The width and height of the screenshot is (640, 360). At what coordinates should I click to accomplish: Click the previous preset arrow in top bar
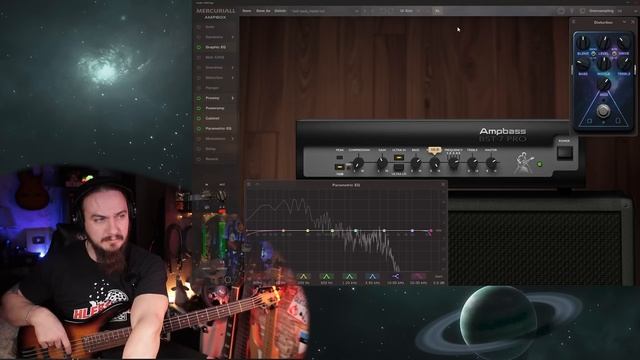coord(365,11)
